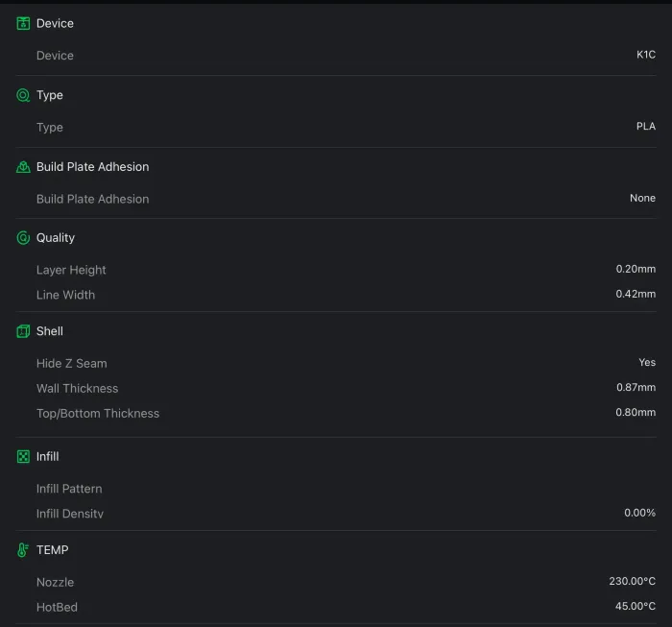
Task: Select the K1C device value
Action: click(645, 56)
